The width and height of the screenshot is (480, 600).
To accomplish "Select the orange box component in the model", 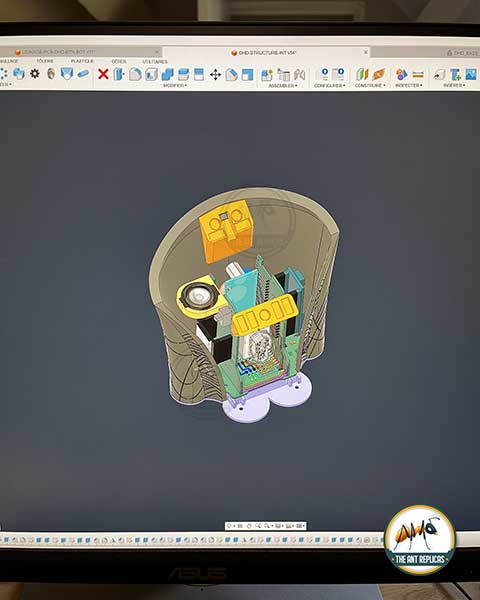I will pos(225,232).
